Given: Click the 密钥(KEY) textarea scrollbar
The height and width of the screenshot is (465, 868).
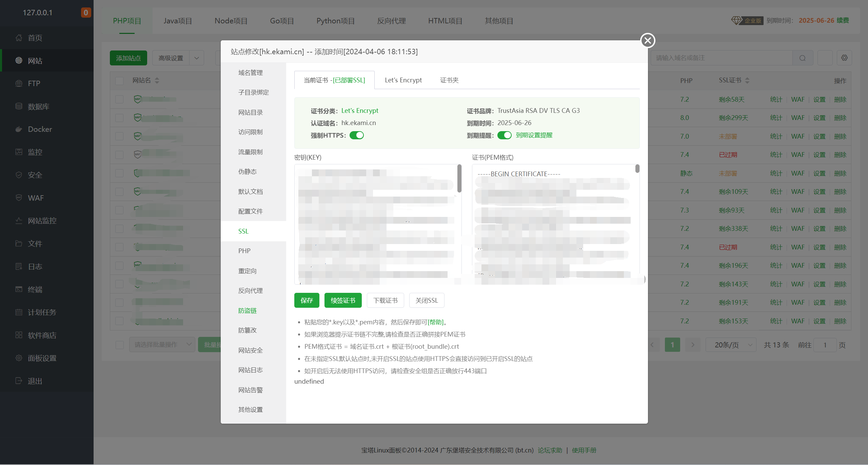Looking at the screenshot, I should 459,179.
